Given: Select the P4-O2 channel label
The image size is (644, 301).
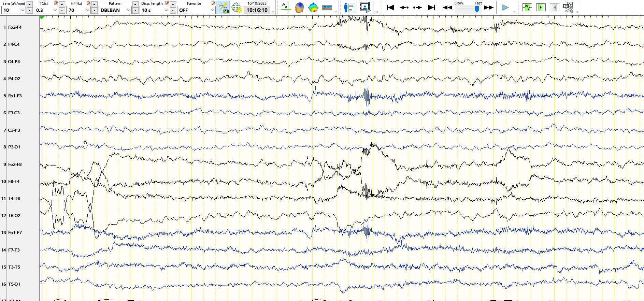Looking at the screenshot, I should [x=14, y=79].
